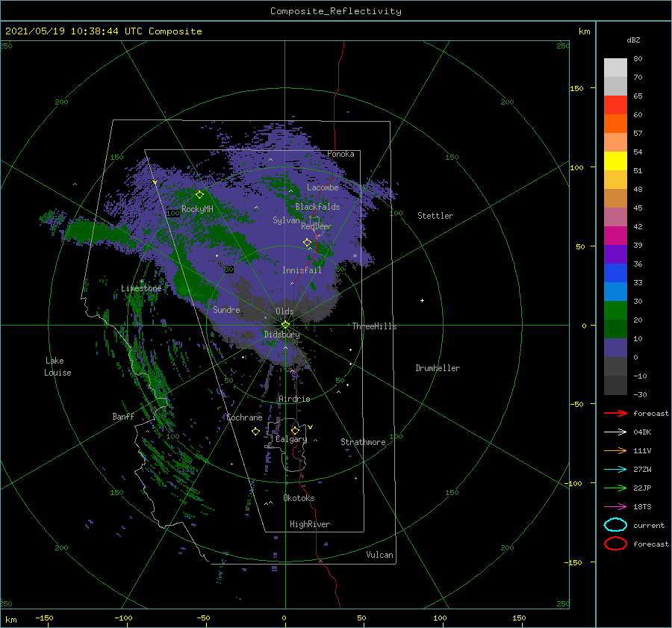Click the HighRiver label

(x=310, y=524)
